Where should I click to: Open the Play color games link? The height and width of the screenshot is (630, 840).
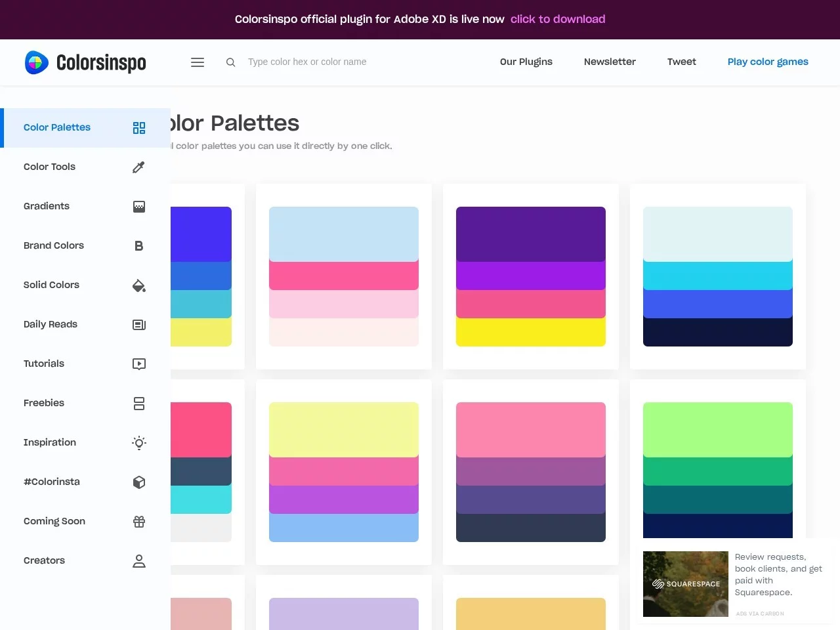pos(768,62)
